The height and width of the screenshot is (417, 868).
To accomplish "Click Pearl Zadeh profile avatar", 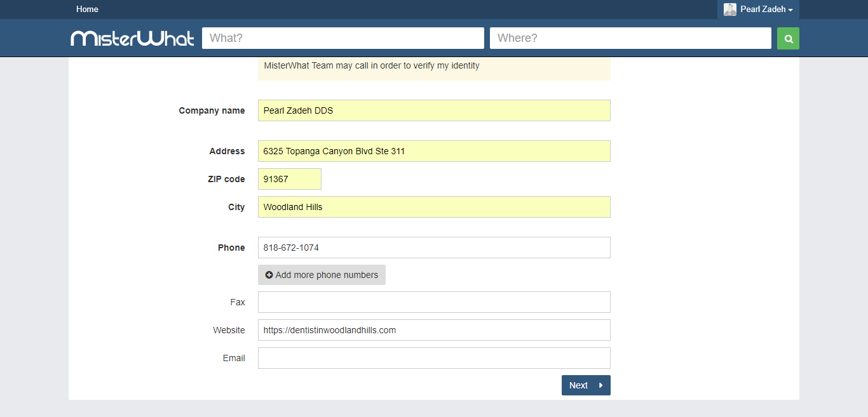I will point(730,10).
